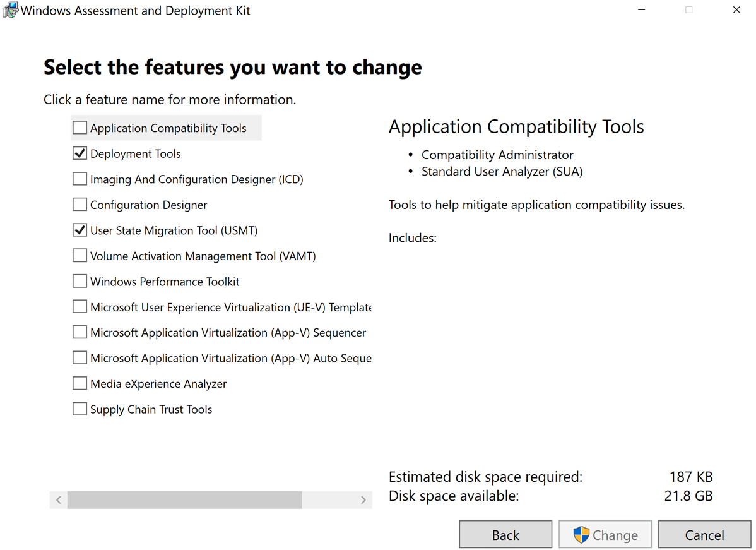Tick the App-V Auto Sequencer checkbox
Screen dimensions: 756x550
tap(80, 358)
